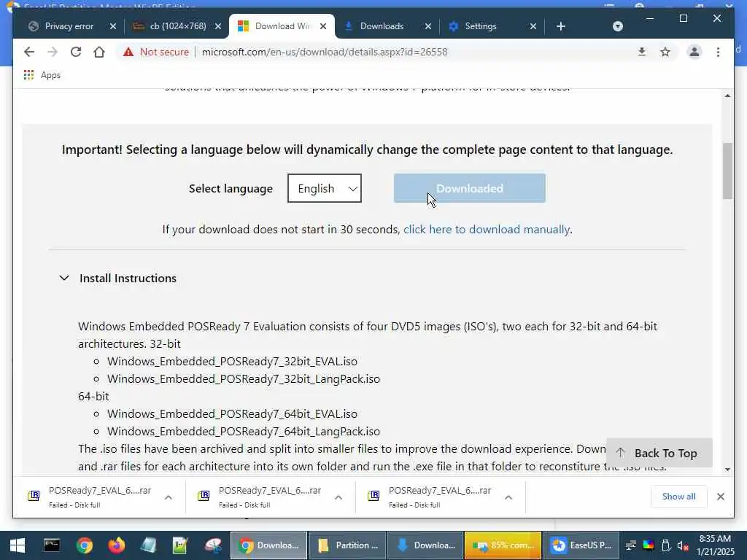Image resolution: width=747 pixels, height=560 pixels.
Task: Click the USB safely remove tray icon
Action: coord(666,545)
